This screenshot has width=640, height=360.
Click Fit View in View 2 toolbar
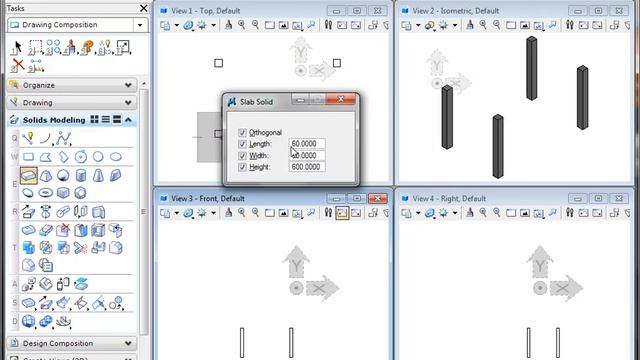(524, 25)
